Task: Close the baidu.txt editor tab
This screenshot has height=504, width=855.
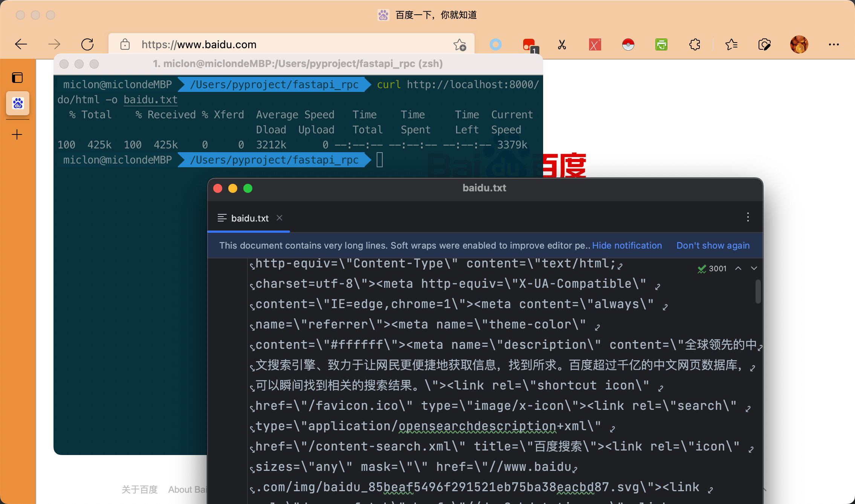Action: coord(279,218)
